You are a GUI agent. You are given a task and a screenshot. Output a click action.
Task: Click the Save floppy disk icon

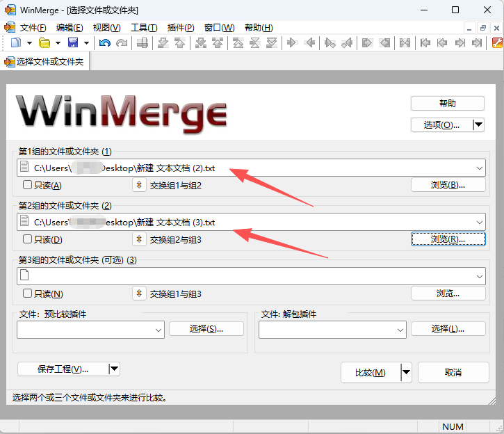(x=73, y=43)
